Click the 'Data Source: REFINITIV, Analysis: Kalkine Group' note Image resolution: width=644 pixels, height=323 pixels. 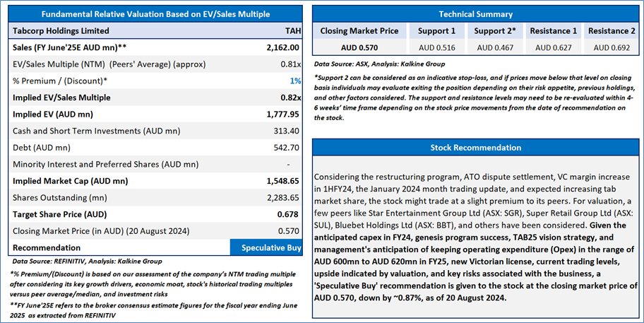click(x=87, y=262)
